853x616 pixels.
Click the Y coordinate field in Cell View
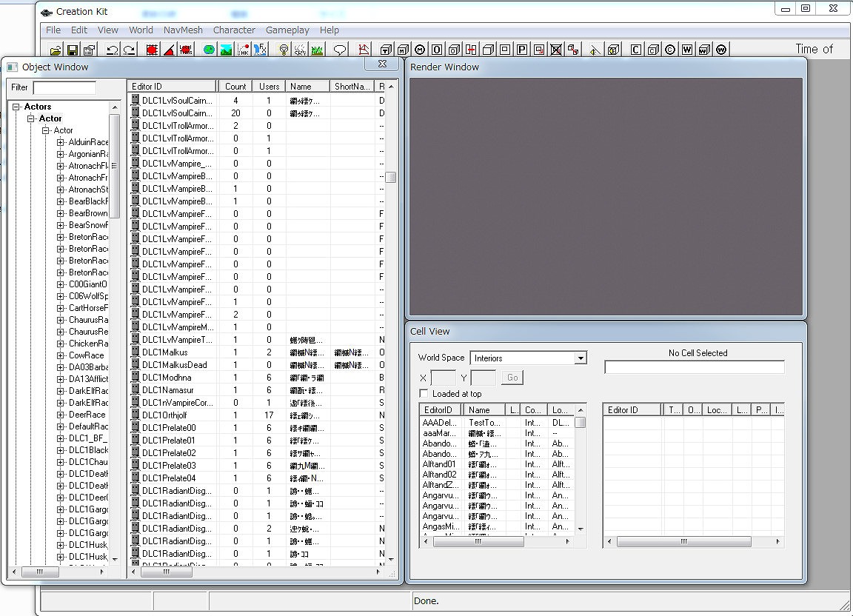click(x=483, y=378)
